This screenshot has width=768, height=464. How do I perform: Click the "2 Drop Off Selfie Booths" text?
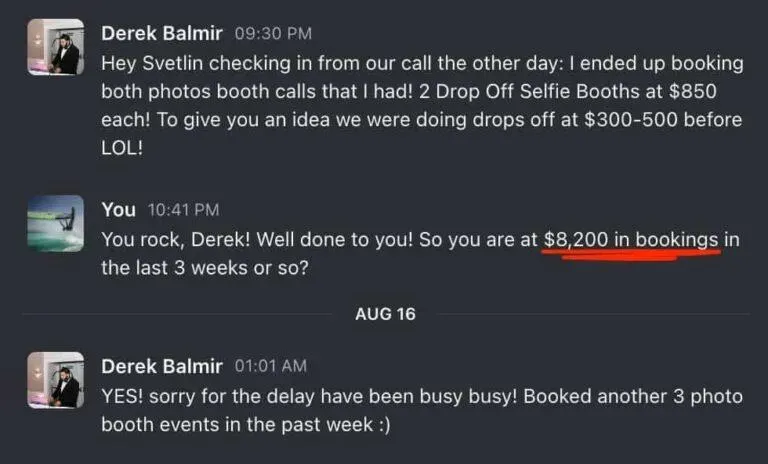click(528, 92)
